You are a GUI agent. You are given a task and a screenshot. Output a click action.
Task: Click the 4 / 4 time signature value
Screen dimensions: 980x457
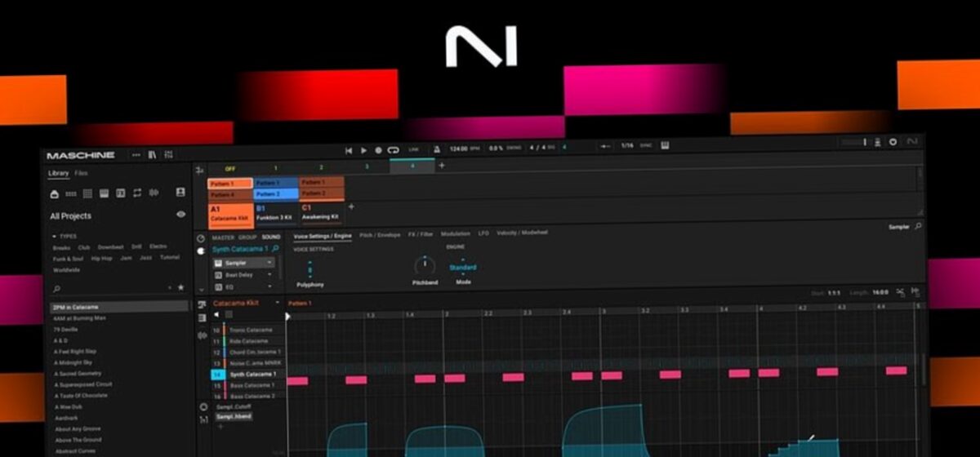(x=537, y=148)
